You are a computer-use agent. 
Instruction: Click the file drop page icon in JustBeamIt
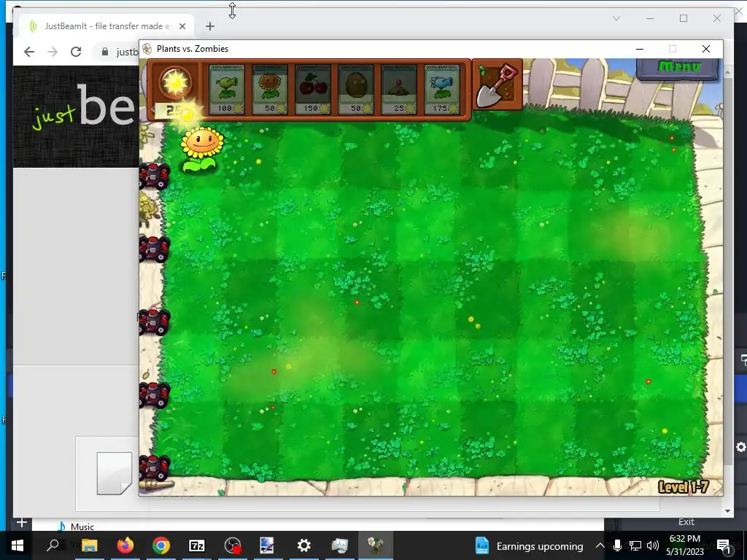pyautogui.click(x=115, y=473)
